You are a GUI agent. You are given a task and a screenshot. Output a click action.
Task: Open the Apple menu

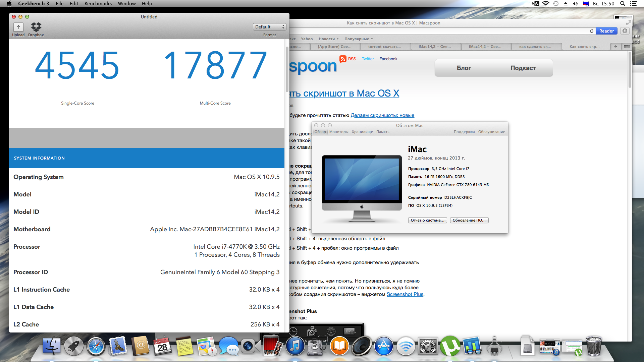point(9,4)
